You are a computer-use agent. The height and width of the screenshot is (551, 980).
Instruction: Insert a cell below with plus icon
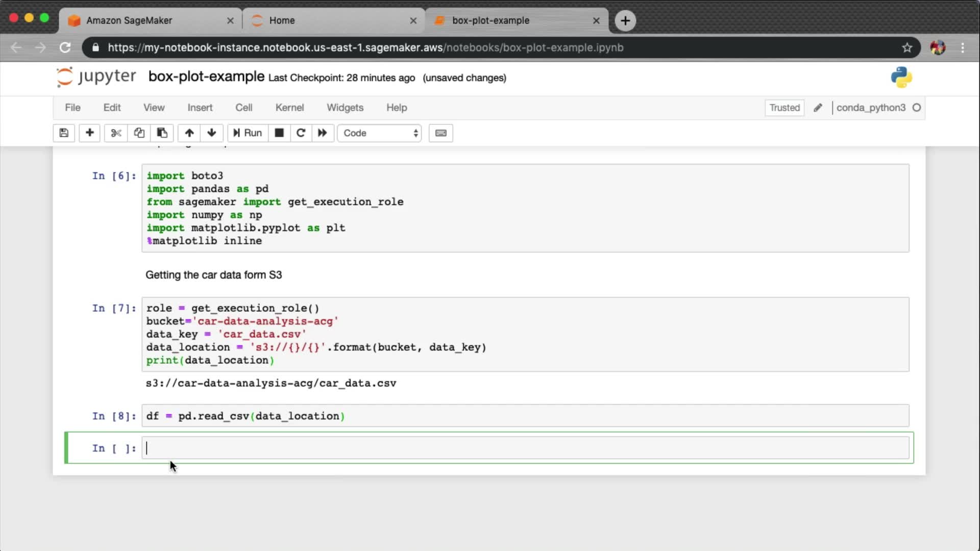pyautogui.click(x=89, y=133)
